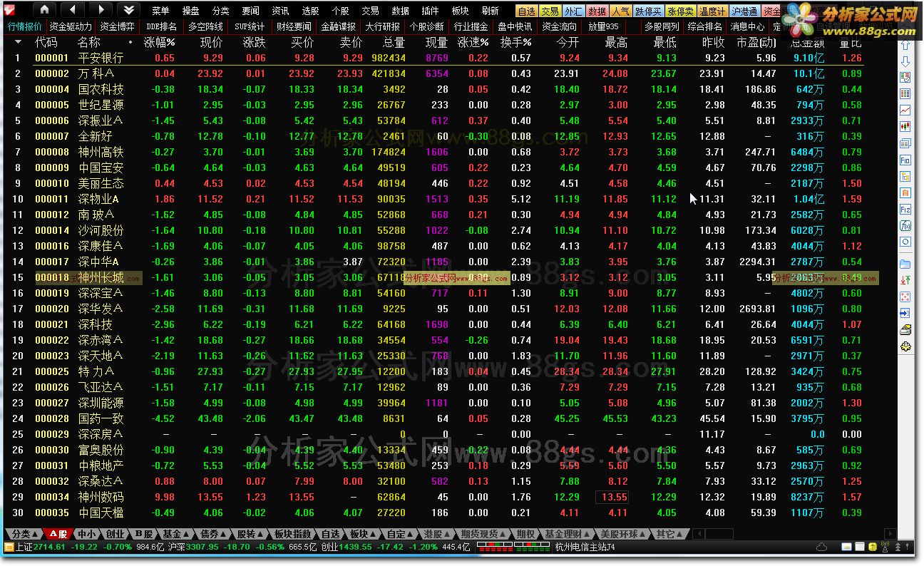Click the colored grid icon in the sidebar
The image size is (924, 566).
(x=905, y=94)
